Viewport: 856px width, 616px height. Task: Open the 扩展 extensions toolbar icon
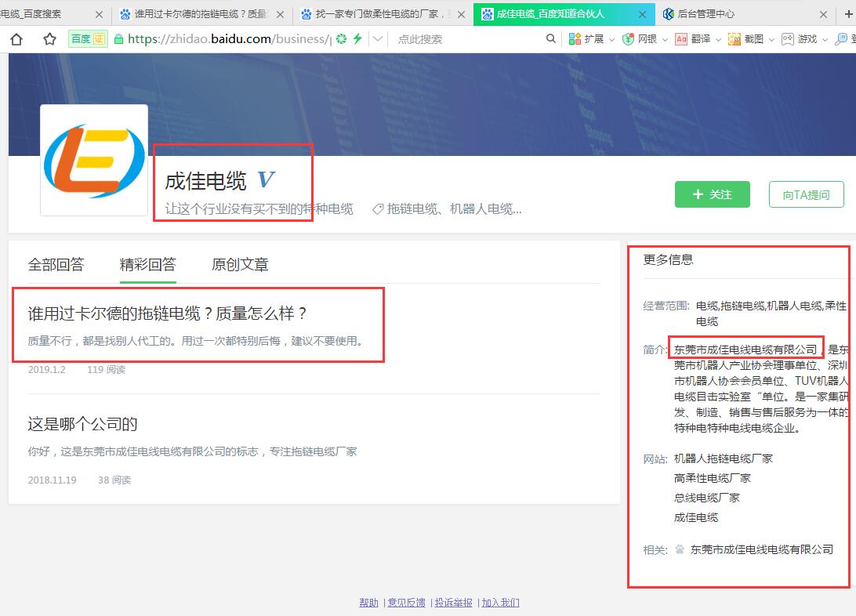click(x=575, y=39)
